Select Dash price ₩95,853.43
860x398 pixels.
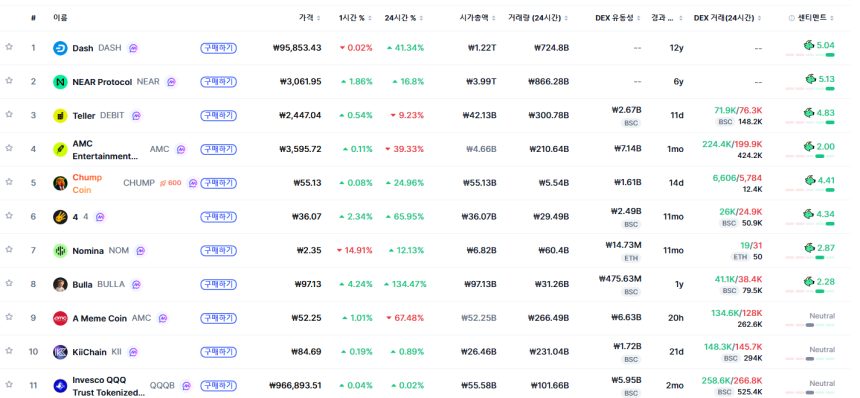(x=297, y=48)
